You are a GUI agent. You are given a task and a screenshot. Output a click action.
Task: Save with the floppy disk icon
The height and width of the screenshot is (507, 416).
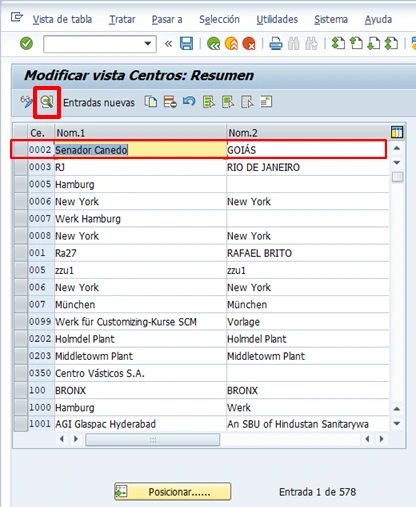(x=186, y=43)
